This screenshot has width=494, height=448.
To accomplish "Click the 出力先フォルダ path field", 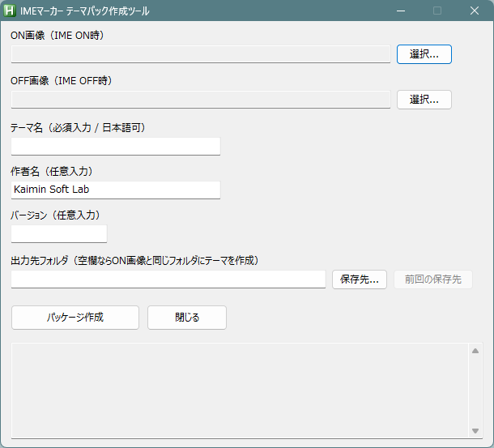I will [x=168, y=279].
